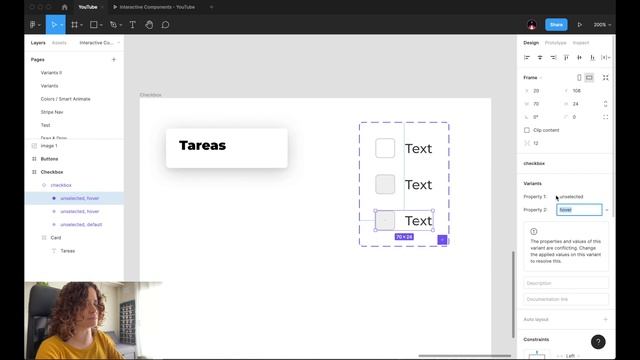This screenshot has width=640, height=360.
Task: Set frame orientation to portrait
Action: (x=579, y=78)
